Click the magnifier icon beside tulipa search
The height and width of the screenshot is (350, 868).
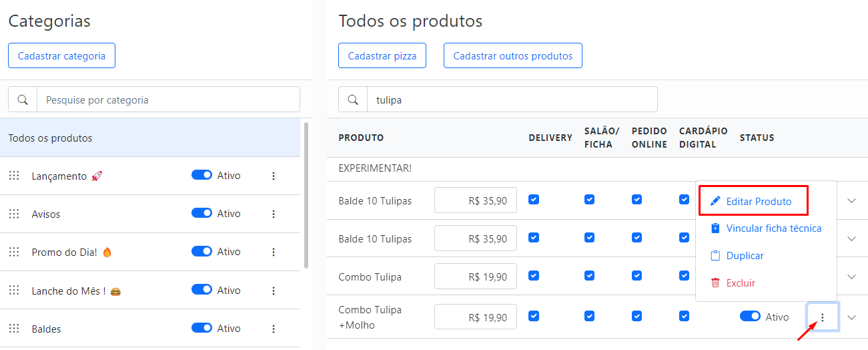tap(353, 100)
